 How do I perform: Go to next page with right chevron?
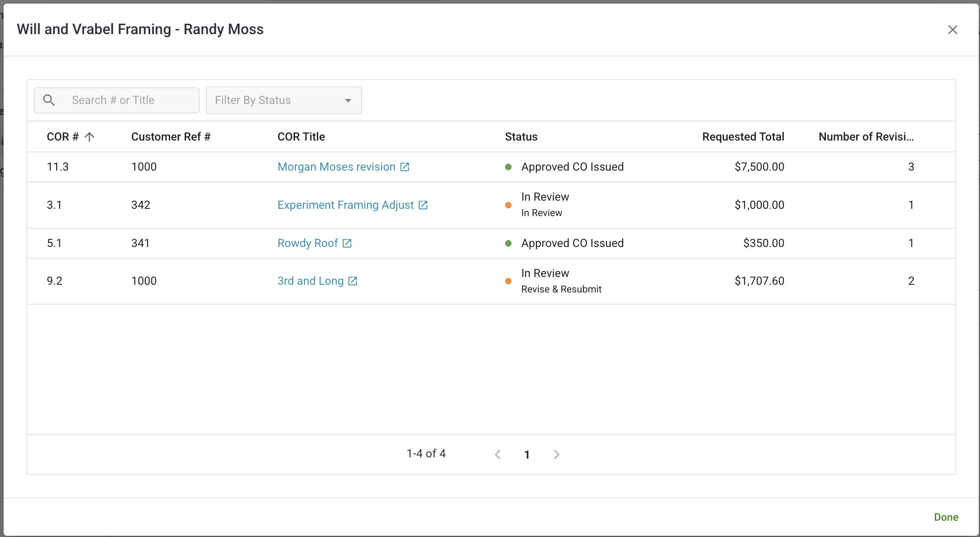point(557,454)
